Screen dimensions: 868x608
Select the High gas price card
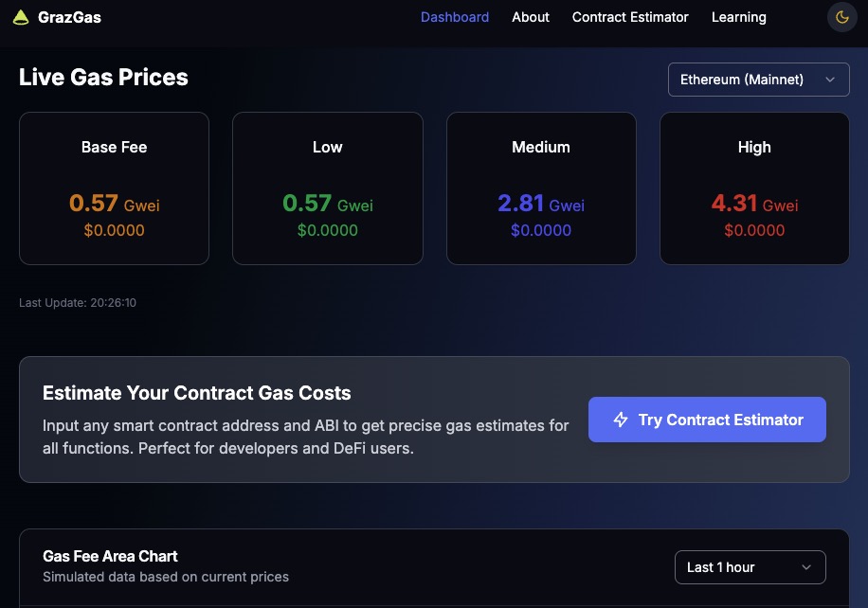(x=754, y=188)
